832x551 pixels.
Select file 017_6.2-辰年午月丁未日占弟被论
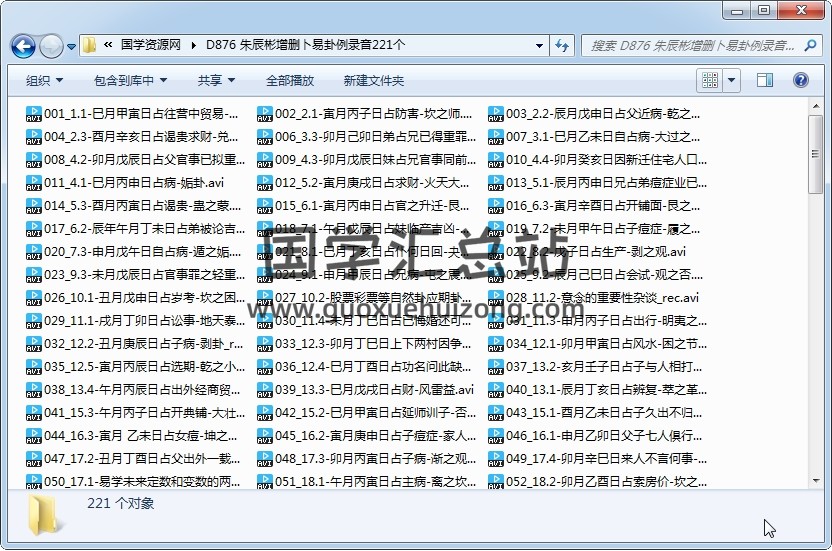click(x=136, y=229)
